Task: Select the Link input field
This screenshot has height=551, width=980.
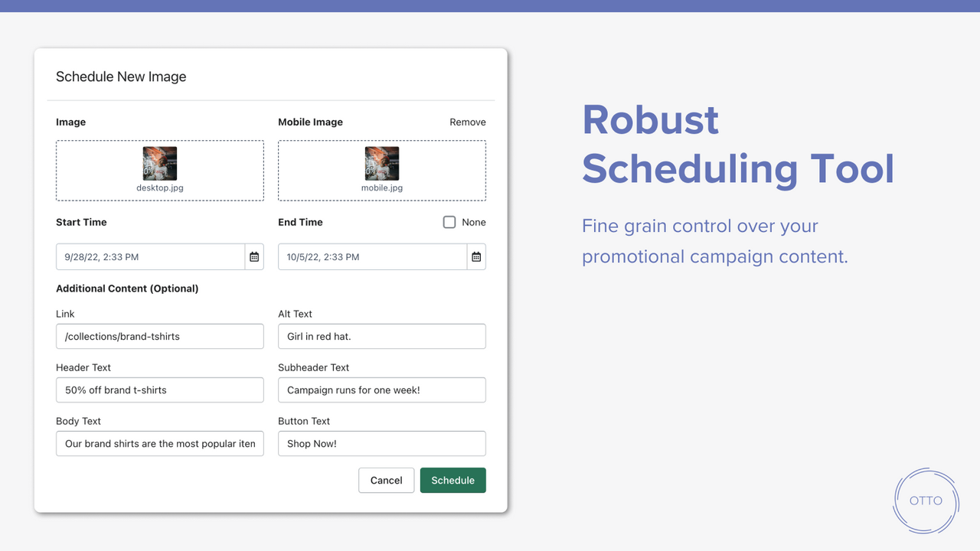Action: pos(159,336)
